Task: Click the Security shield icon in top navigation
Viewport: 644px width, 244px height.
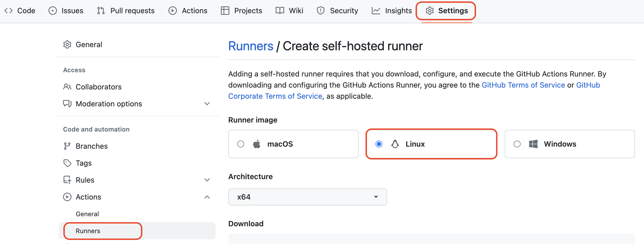Action: (321, 11)
